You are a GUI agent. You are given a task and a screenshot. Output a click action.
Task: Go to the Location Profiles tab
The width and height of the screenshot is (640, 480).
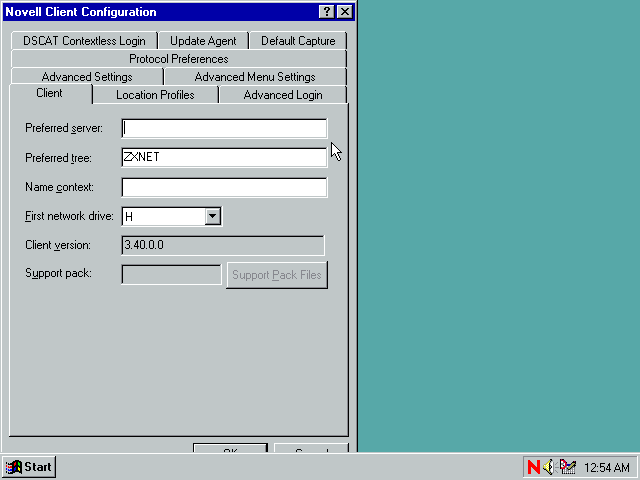[x=155, y=95]
